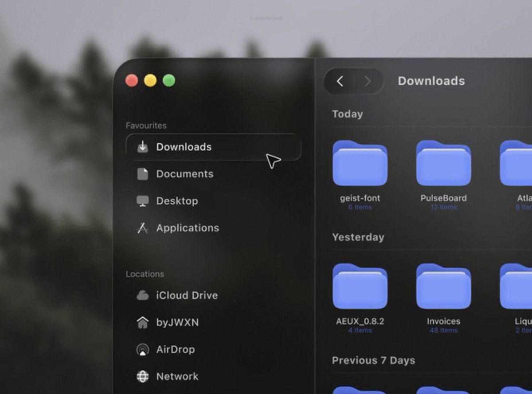Click the Network globe icon
Image resolution: width=532 pixels, height=394 pixels.
pos(142,376)
